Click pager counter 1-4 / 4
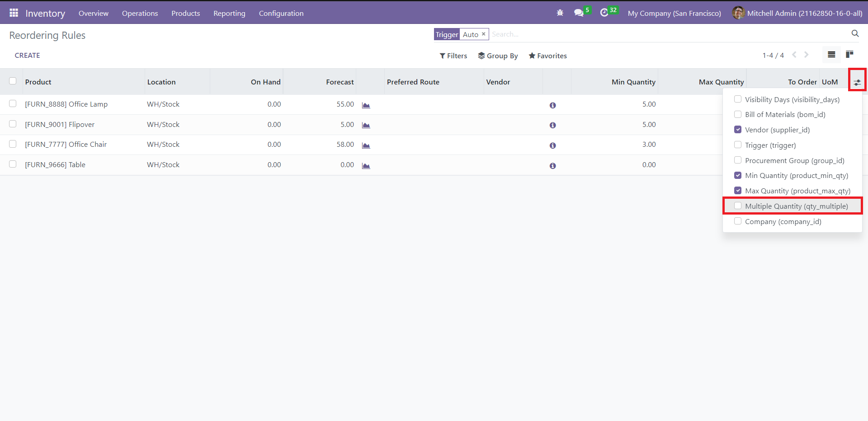The width and height of the screenshot is (868, 421). coord(773,55)
